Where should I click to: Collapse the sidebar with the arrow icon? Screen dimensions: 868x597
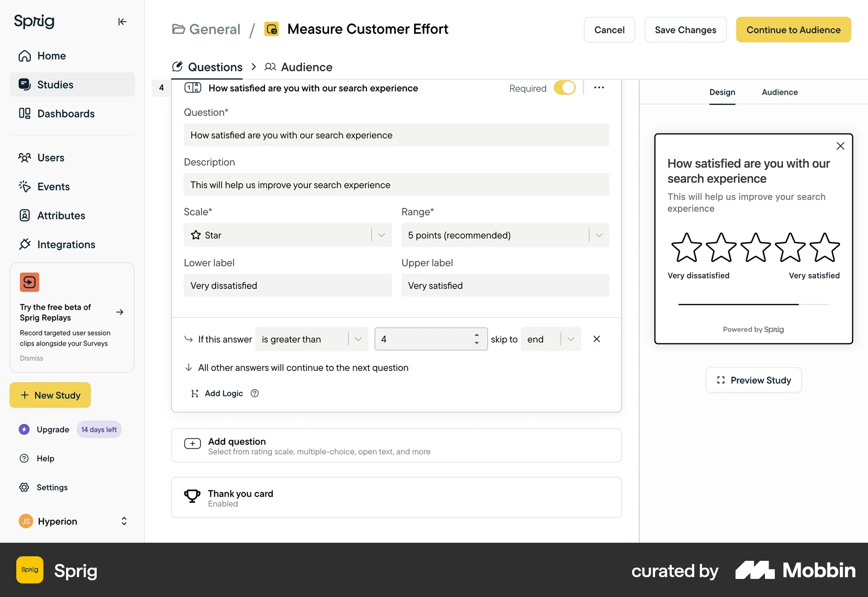122,22
